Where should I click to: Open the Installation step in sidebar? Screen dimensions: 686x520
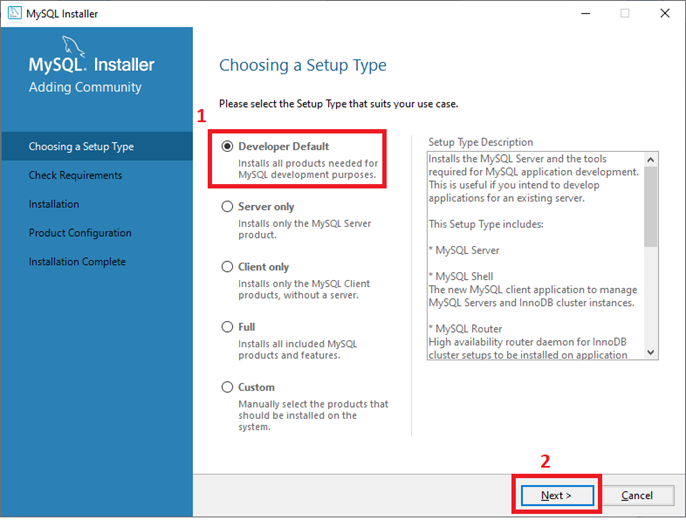54,204
